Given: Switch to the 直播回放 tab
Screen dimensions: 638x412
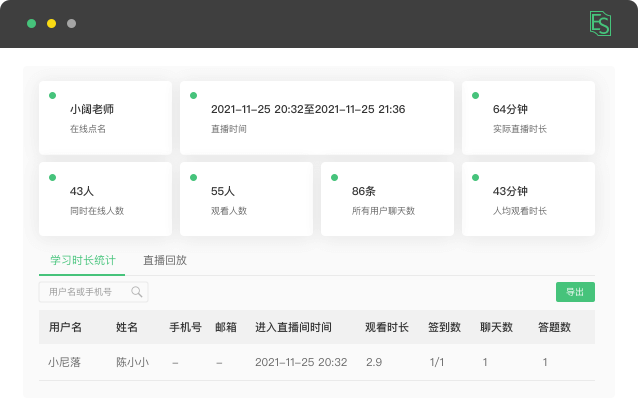Looking at the screenshot, I should point(165,260).
